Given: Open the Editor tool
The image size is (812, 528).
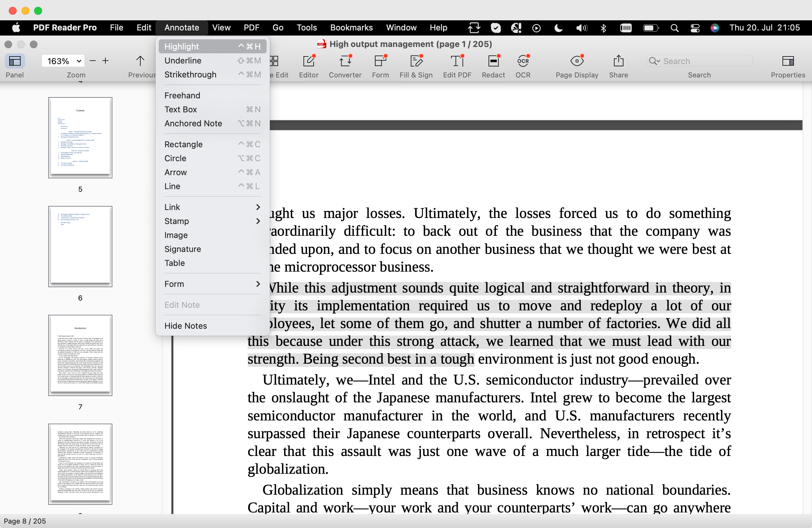Looking at the screenshot, I should 309,61.
